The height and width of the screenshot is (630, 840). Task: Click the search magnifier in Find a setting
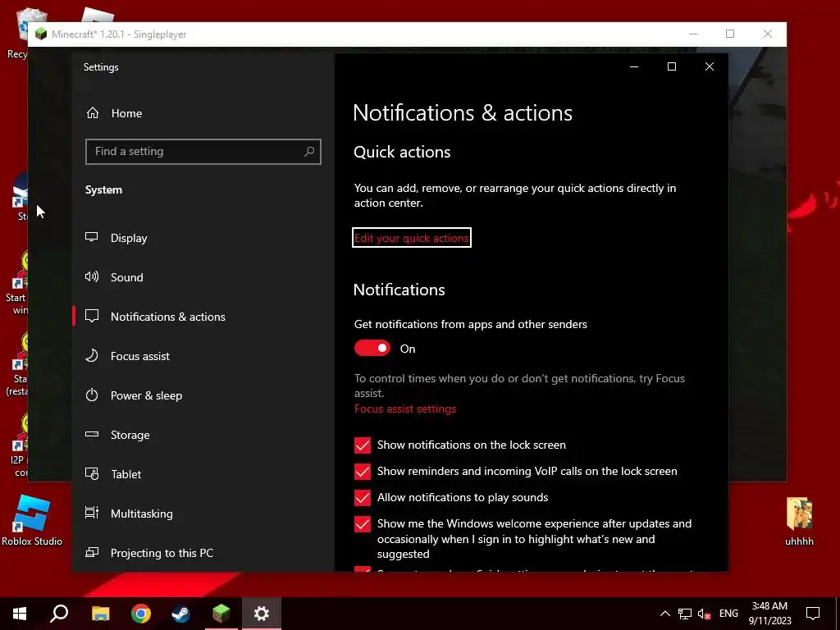tap(309, 152)
